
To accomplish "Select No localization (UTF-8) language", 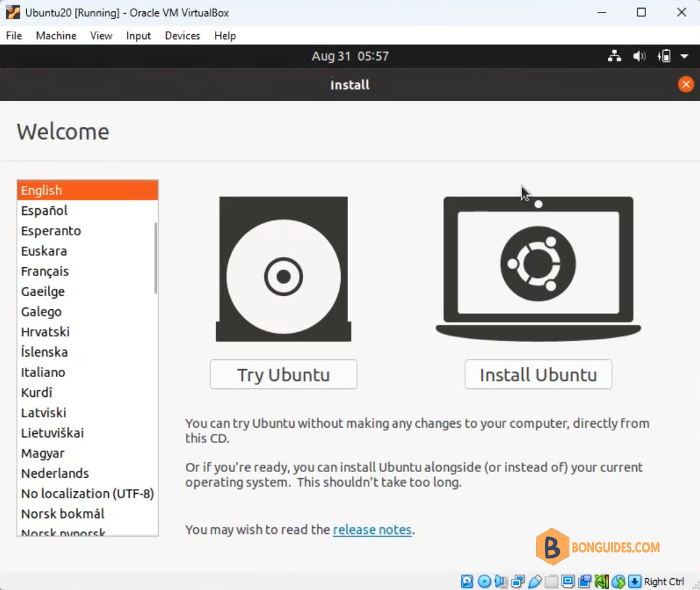I will tap(88, 494).
